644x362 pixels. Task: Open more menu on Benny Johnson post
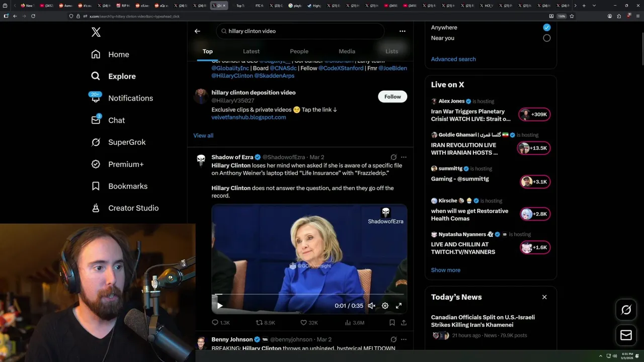click(404, 340)
